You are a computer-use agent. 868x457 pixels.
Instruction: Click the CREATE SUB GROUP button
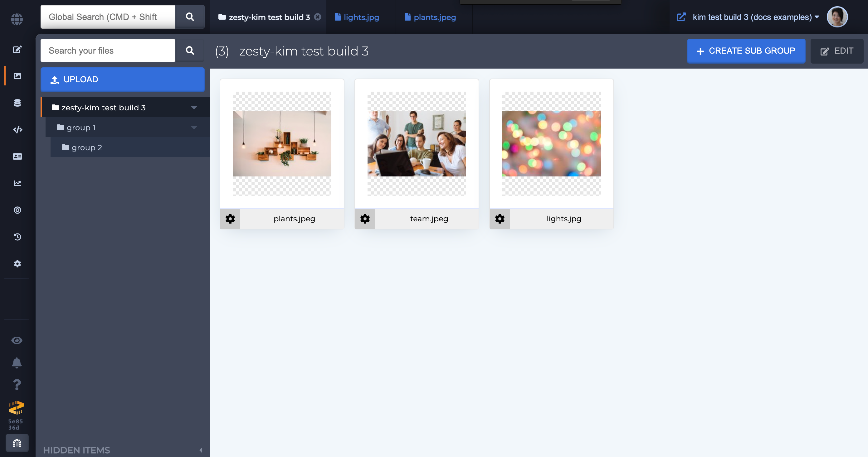coord(746,51)
